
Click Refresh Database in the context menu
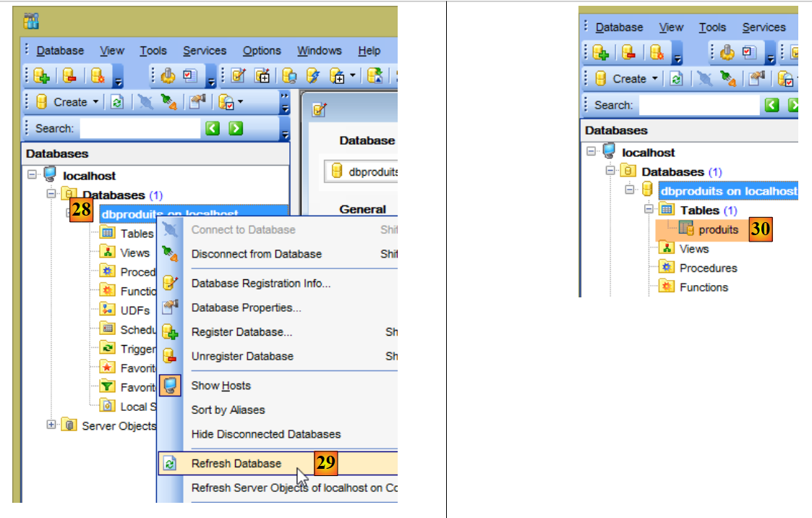(236, 464)
